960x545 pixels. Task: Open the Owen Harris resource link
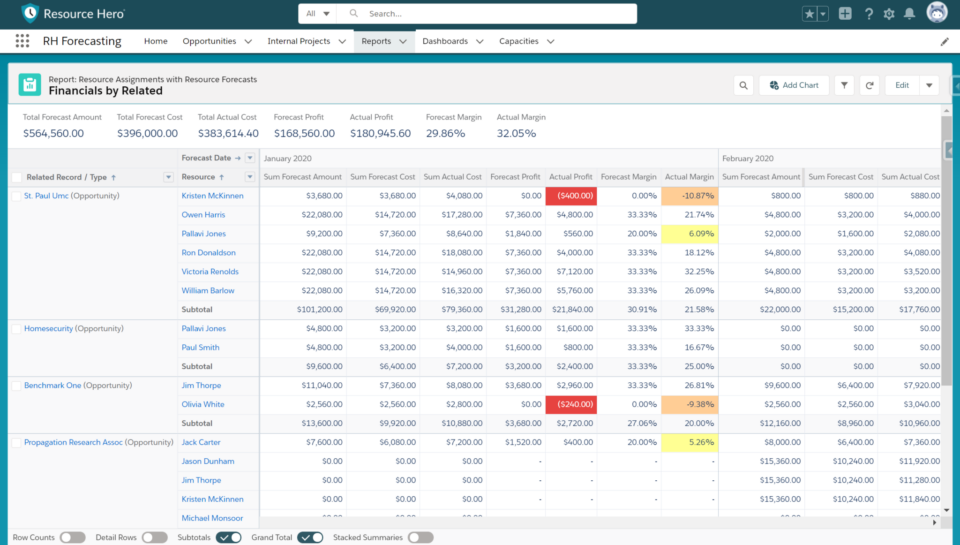coord(203,215)
